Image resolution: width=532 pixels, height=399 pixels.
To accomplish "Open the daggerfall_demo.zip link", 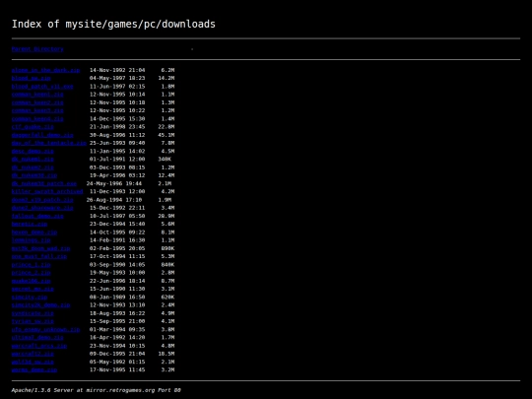I will 42,135.
